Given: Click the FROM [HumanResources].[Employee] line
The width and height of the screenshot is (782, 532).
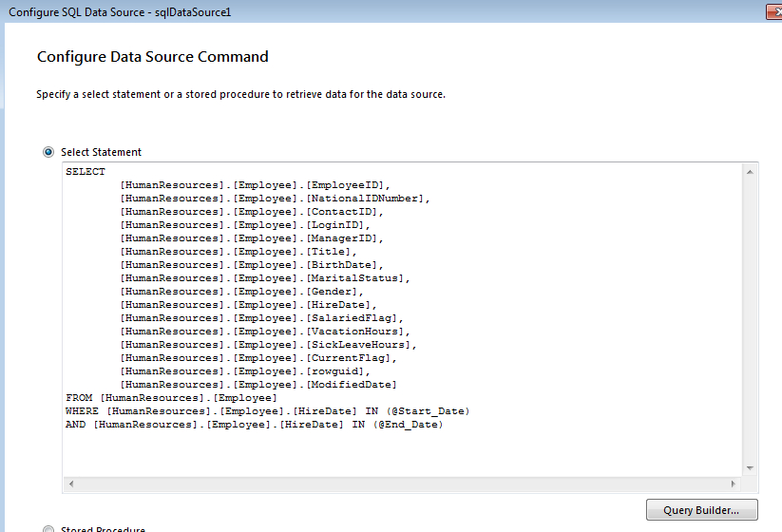Looking at the screenshot, I should (171, 398).
